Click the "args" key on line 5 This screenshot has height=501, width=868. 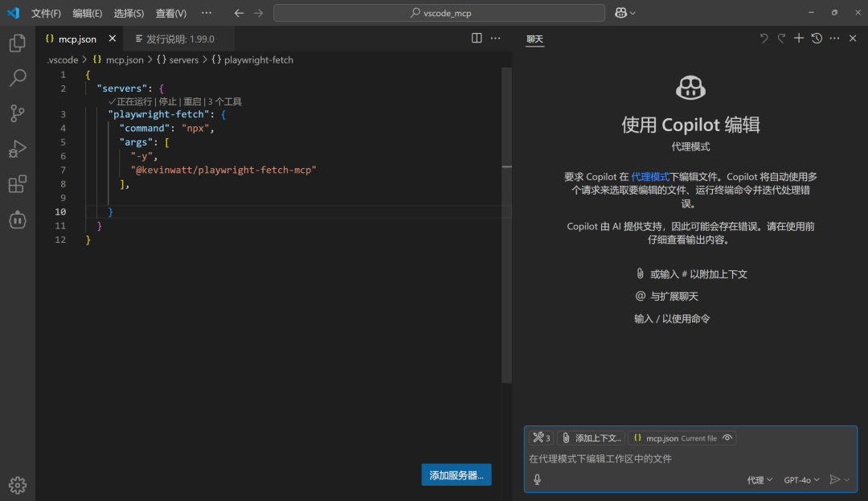point(136,142)
